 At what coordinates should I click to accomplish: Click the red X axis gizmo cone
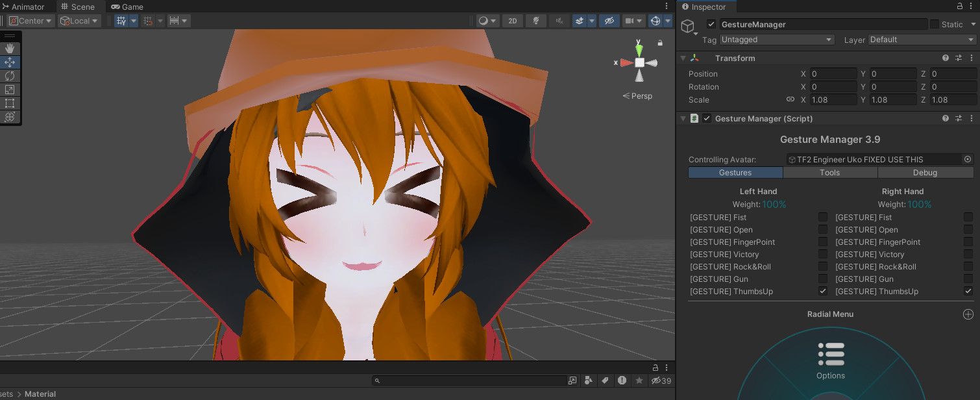click(626, 63)
